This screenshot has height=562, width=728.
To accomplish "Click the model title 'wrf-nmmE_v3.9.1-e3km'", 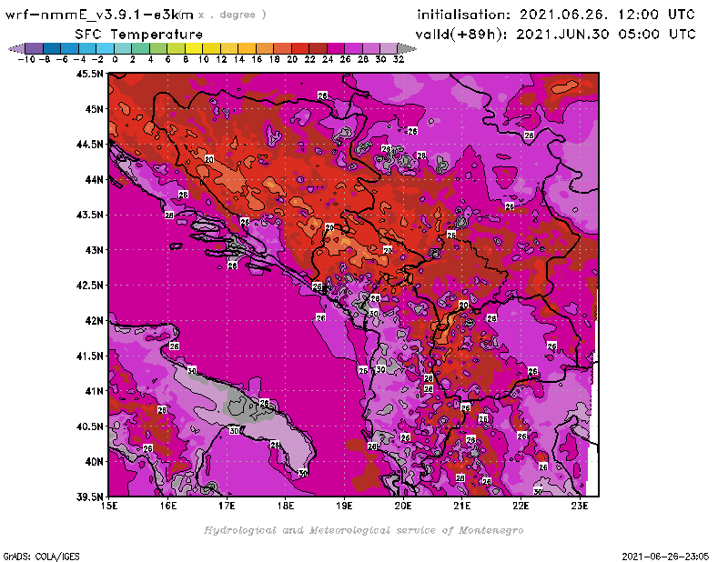I will 99,15.
